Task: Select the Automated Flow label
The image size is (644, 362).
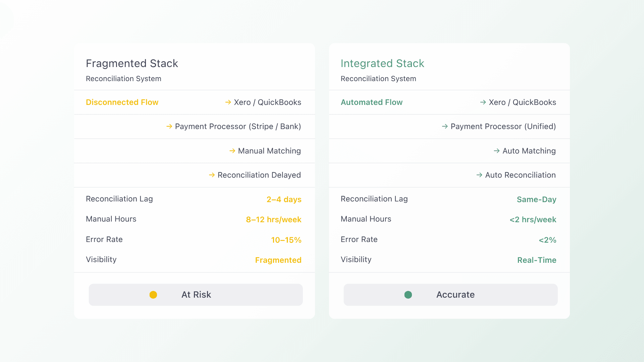Action: tap(372, 102)
